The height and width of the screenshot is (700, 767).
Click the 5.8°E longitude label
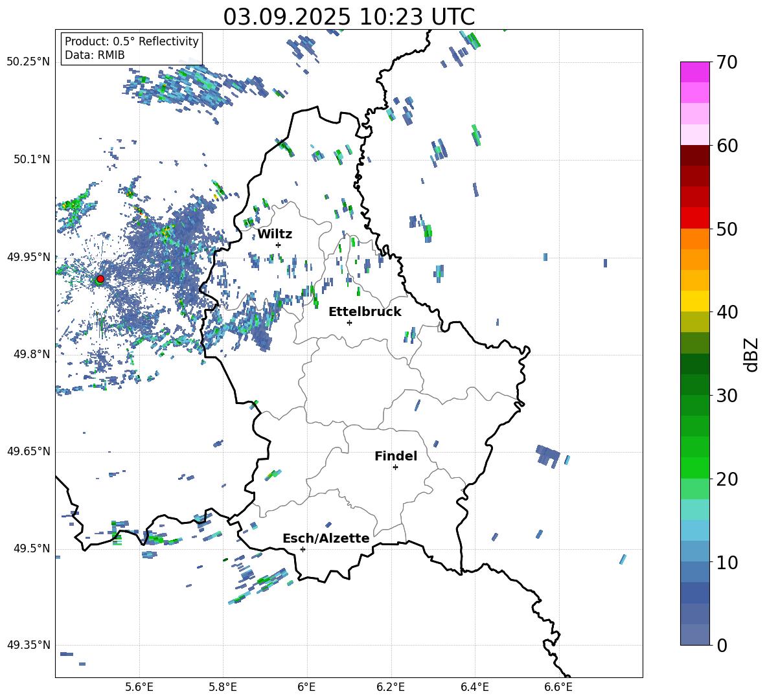[223, 687]
